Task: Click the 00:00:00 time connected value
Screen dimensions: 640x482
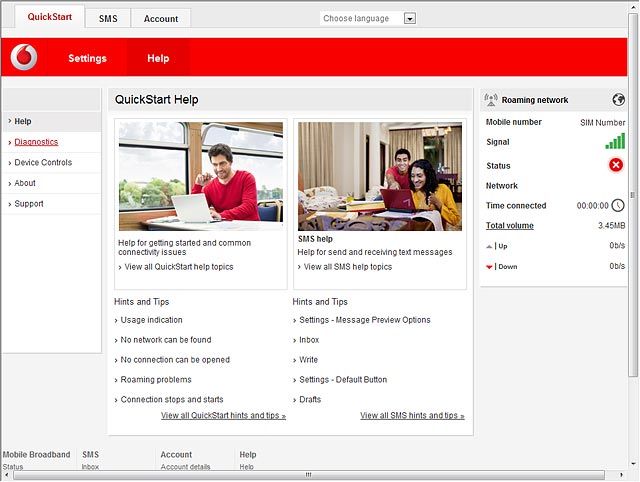Action: (593, 206)
